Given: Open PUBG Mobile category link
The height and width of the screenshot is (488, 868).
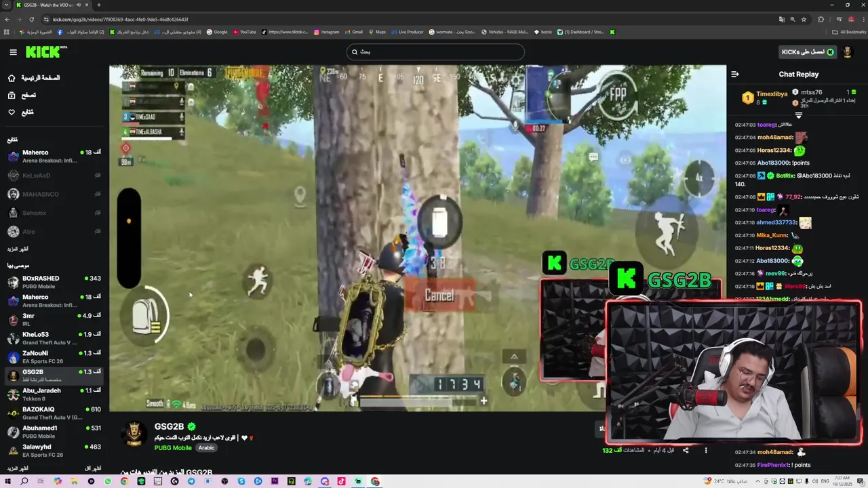Looking at the screenshot, I should [173, 448].
